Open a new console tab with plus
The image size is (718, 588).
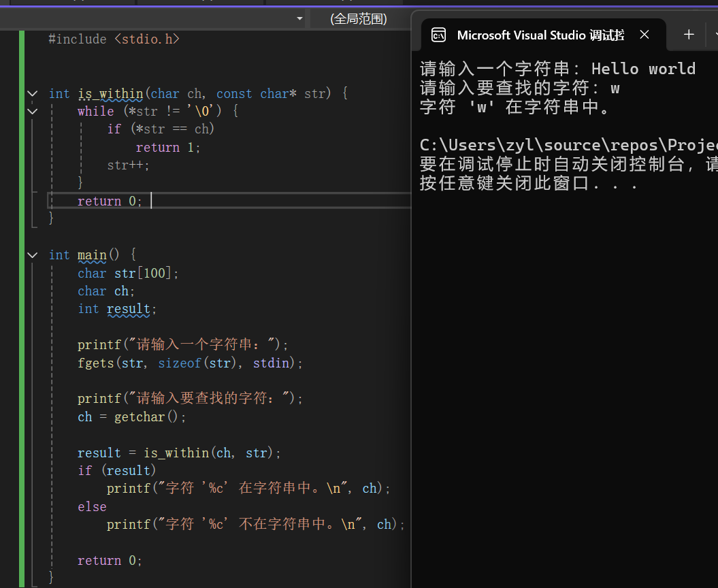point(689,35)
